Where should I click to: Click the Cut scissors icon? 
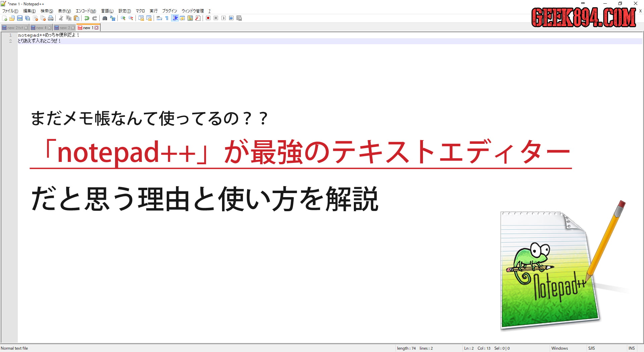coord(61,18)
